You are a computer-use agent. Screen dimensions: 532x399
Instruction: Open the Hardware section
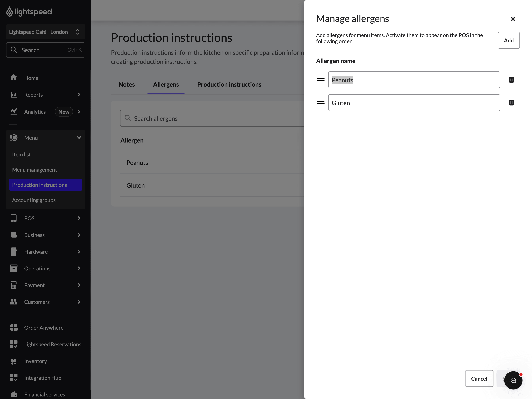tap(36, 252)
